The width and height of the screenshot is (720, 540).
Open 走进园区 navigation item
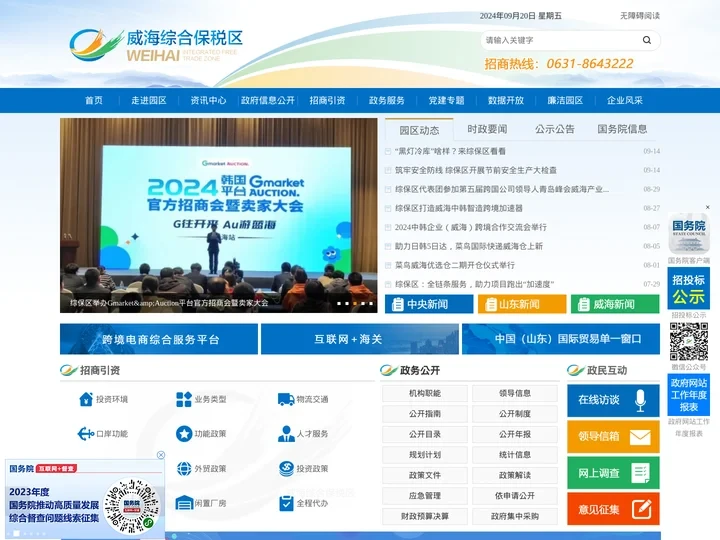click(x=149, y=100)
